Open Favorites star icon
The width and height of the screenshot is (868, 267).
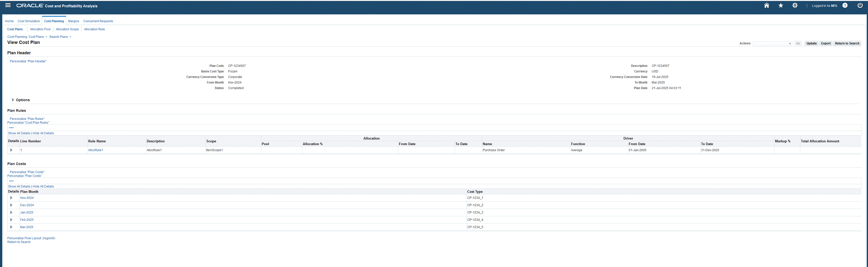click(x=781, y=5)
